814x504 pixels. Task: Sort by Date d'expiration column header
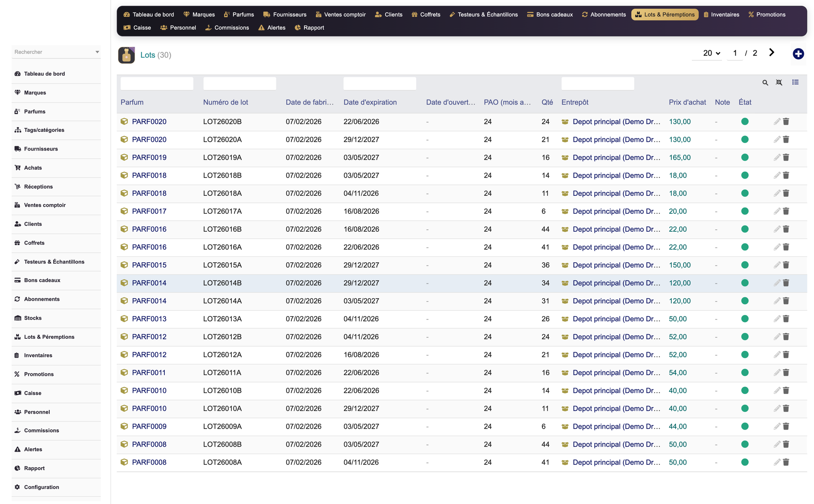click(370, 102)
